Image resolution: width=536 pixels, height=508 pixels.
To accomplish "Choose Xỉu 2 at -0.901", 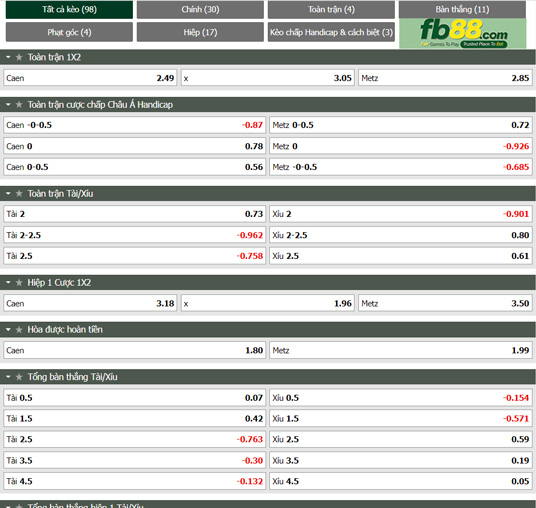I will point(401,214).
